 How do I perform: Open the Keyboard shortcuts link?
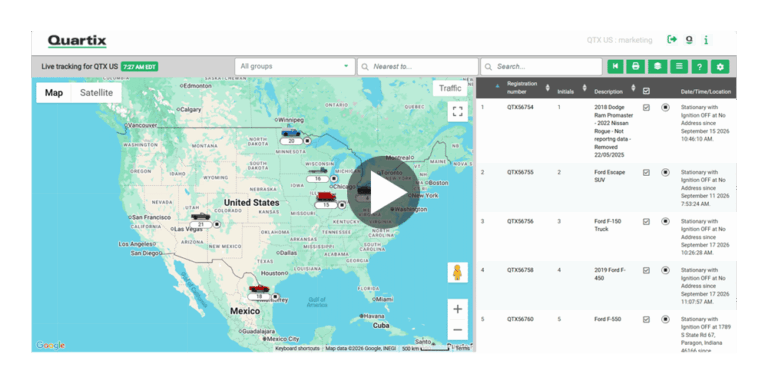click(297, 349)
